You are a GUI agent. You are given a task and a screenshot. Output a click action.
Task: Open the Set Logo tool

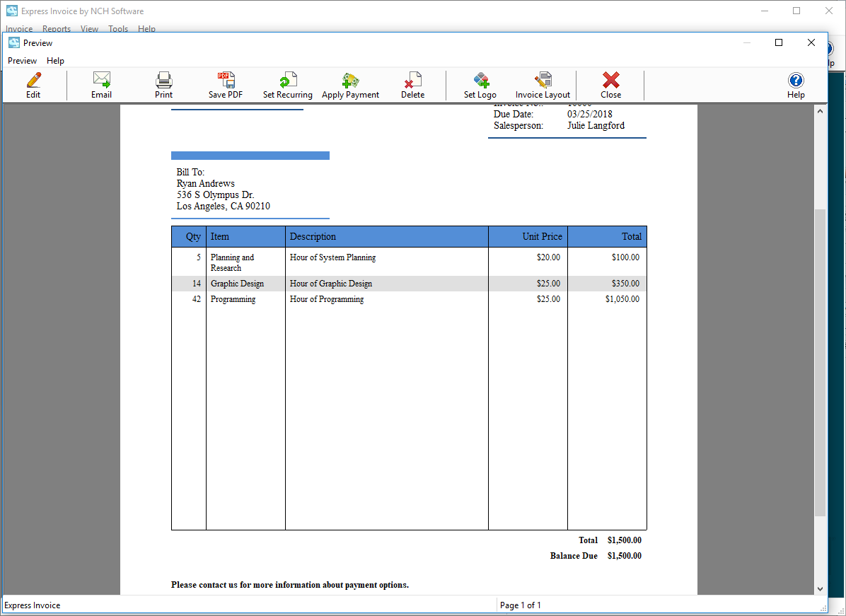[480, 84]
